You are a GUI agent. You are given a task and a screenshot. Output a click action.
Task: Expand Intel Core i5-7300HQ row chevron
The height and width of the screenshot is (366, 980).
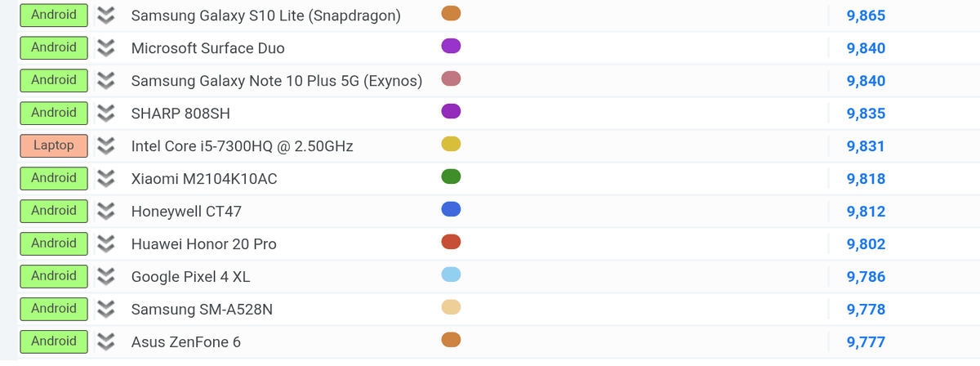[105, 145]
